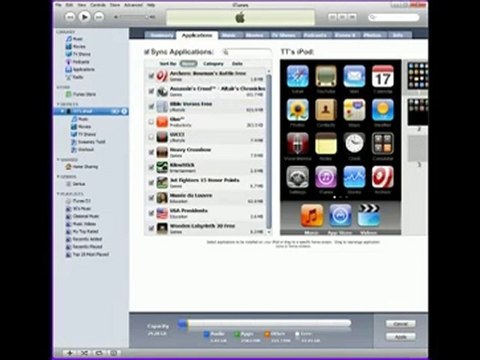Viewport: 480px width, 360px height.
Task: Select Stocks icon on iPod screen
Action: click(354, 177)
